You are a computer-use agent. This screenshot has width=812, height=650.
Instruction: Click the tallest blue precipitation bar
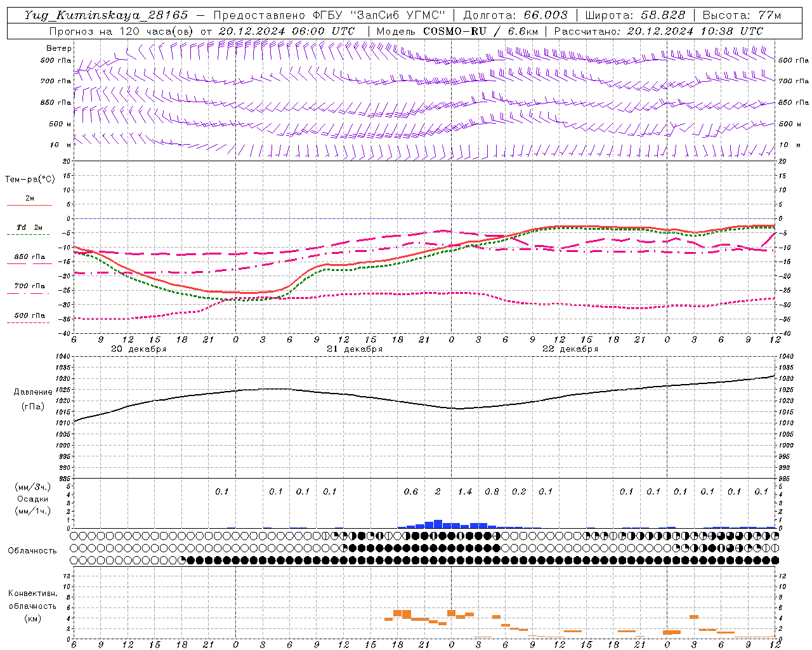click(438, 524)
